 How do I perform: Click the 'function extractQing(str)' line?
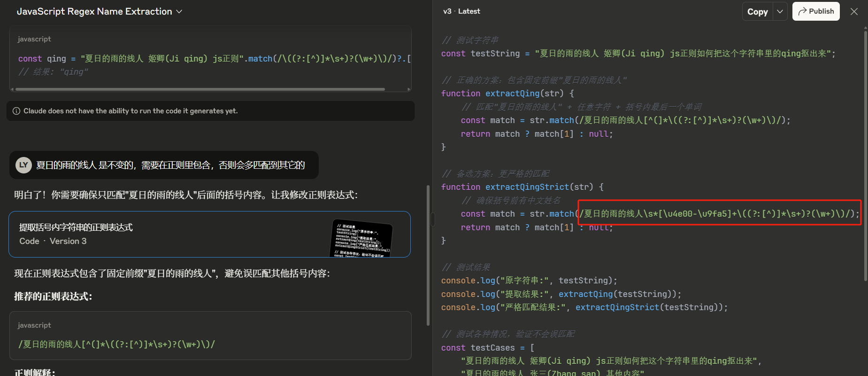[x=507, y=94]
